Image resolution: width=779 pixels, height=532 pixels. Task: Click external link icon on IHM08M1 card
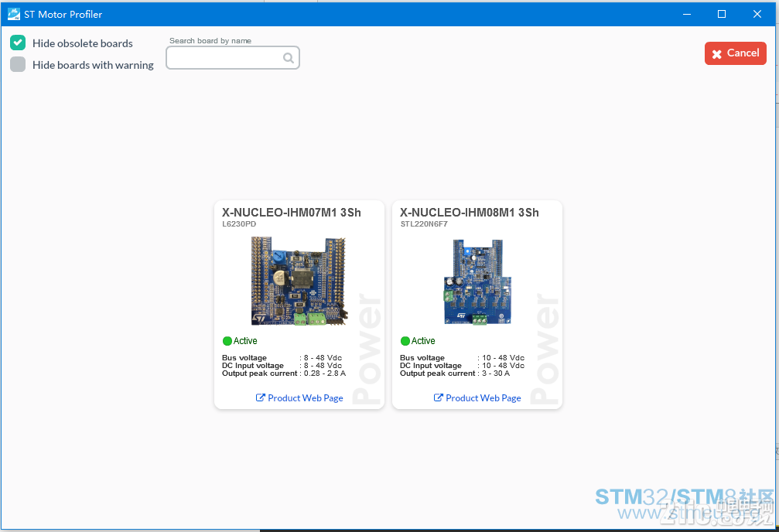click(438, 397)
